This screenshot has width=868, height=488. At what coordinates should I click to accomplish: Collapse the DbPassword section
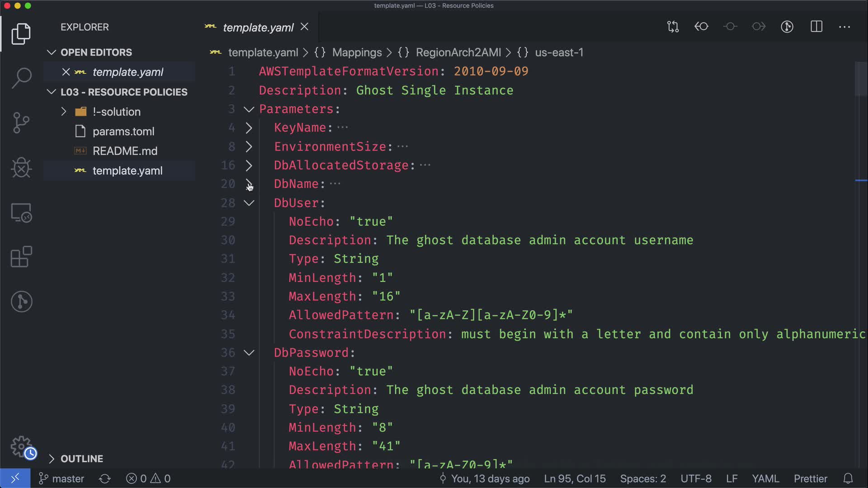249,352
